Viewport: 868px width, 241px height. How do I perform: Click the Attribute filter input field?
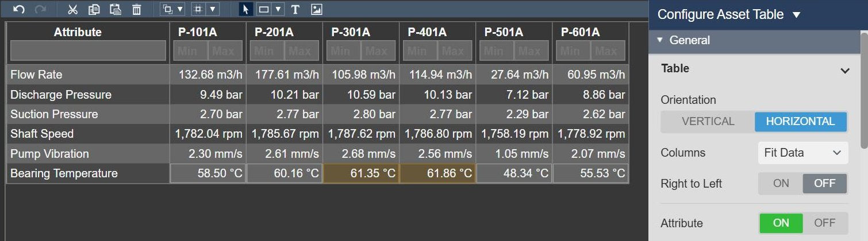click(88, 51)
